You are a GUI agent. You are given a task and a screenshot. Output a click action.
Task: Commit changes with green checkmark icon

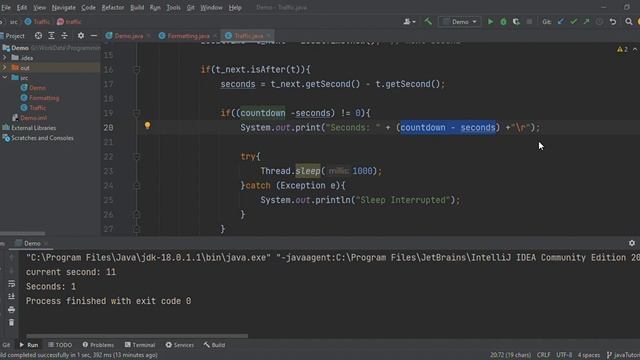pyautogui.click(x=573, y=22)
